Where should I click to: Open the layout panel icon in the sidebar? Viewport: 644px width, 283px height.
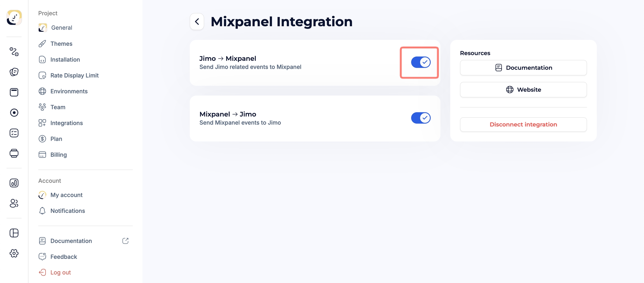pyautogui.click(x=14, y=233)
